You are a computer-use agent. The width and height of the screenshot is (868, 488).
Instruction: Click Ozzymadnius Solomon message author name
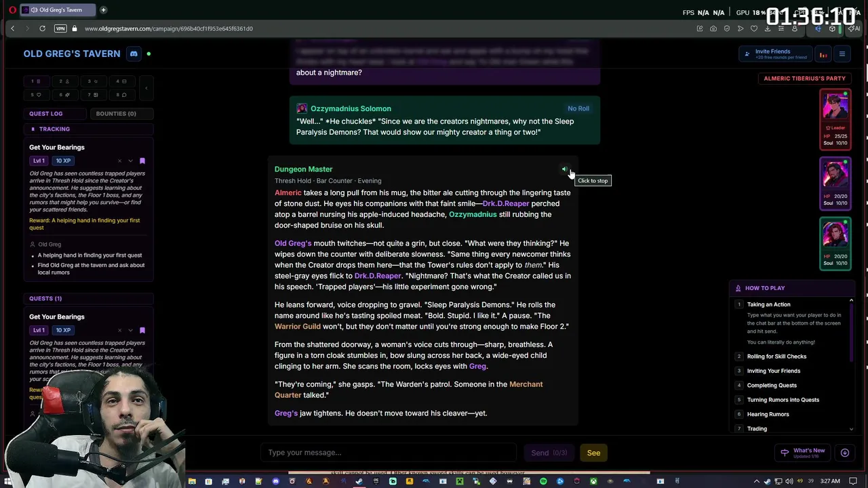pyautogui.click(x=351, y=108)
